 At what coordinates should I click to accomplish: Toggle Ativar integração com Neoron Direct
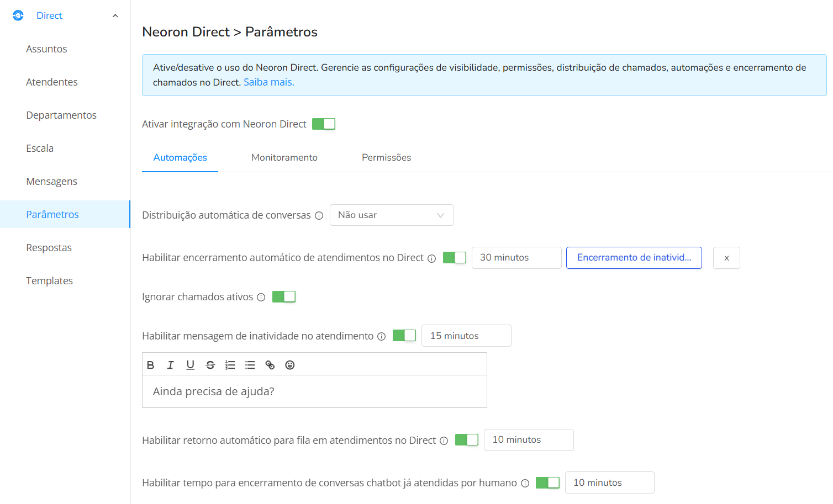tap(324, 124)
